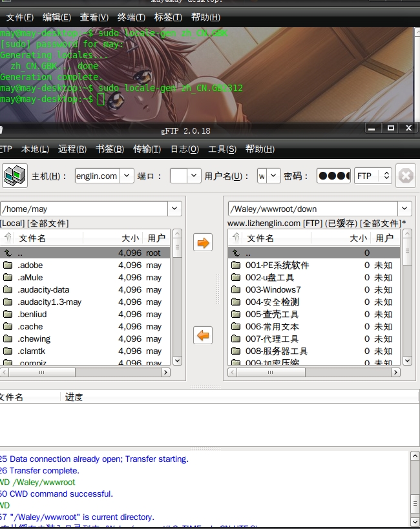420x529 pixels.
Task: Go up via remote parent directory arrow
Action: click(x=236, y=253)
